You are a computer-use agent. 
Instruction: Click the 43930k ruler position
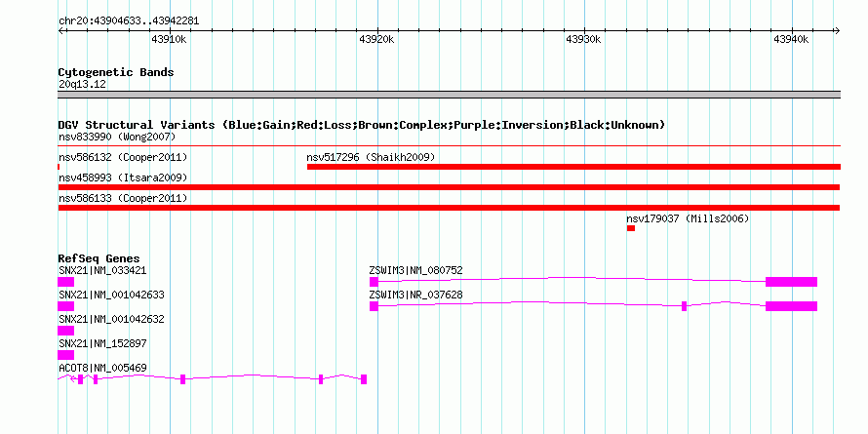pyautogui.click(x=584, y=39)
